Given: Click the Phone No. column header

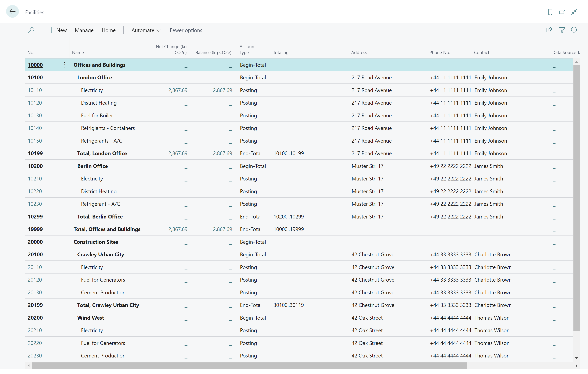Looking at the screenshot, I should click(440, 52).
